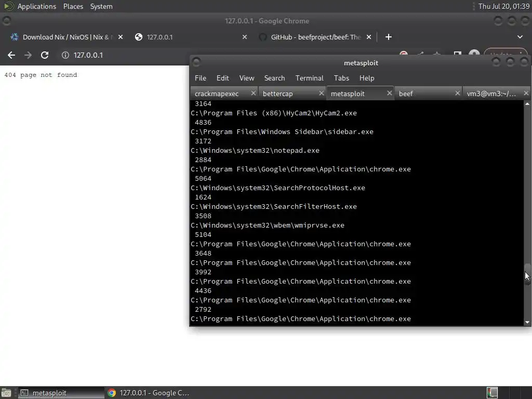Click HyCam2.exe path line
Image resolution: width=532 pixels, height=399 pixels.
(x=273, y=113)
